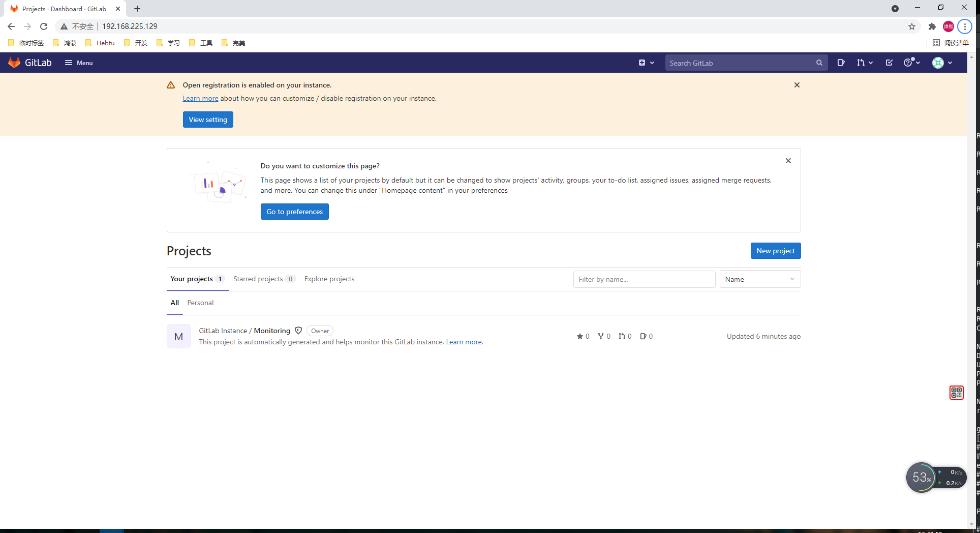Click the forks count icon
Screen dimensions: 980x533
coord(601,336)
